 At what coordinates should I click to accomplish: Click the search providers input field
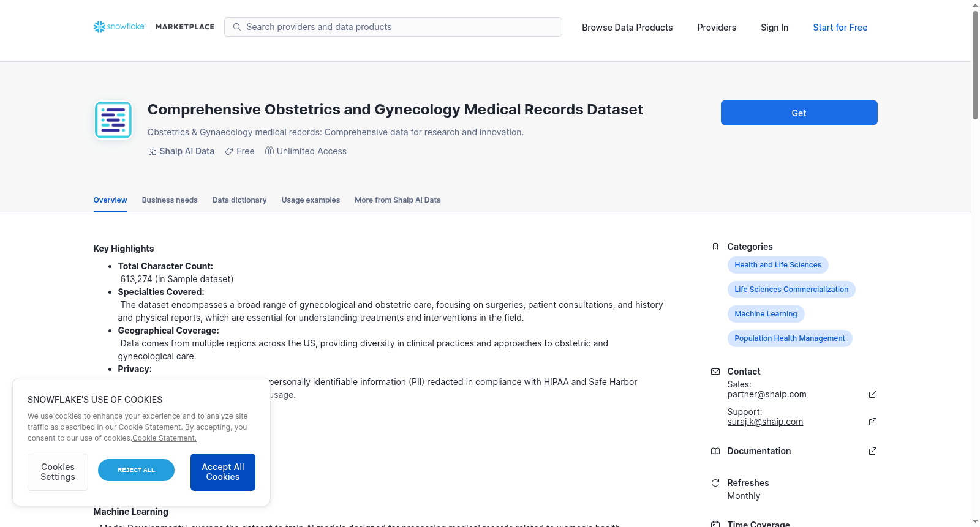pyautogui.click(x=393, y=27)
